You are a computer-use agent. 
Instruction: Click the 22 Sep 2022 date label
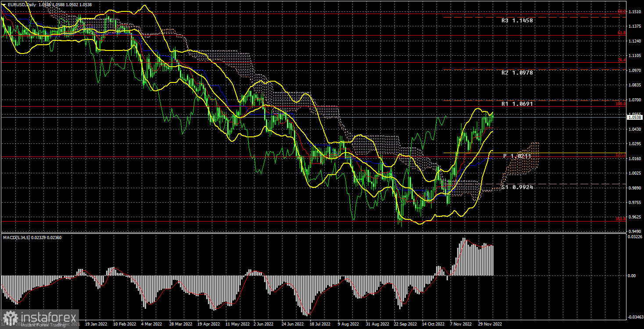[405, 324]
